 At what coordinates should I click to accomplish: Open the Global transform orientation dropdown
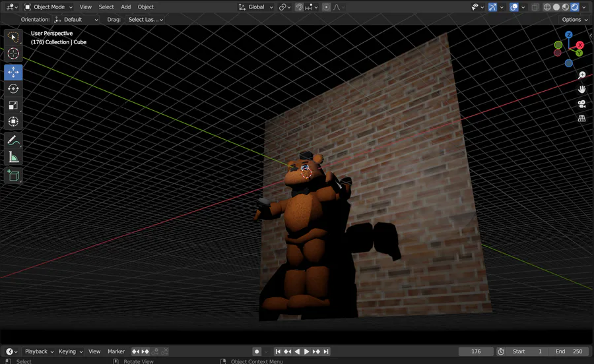point(255,7)
